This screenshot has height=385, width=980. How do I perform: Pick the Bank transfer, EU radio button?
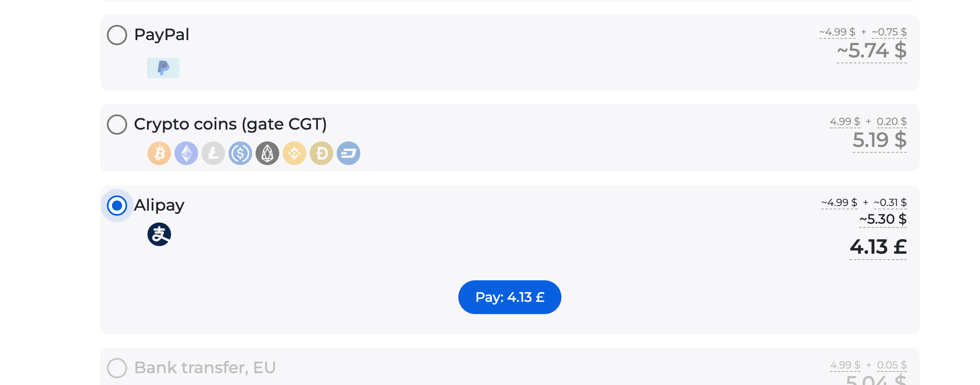(117, 368)
